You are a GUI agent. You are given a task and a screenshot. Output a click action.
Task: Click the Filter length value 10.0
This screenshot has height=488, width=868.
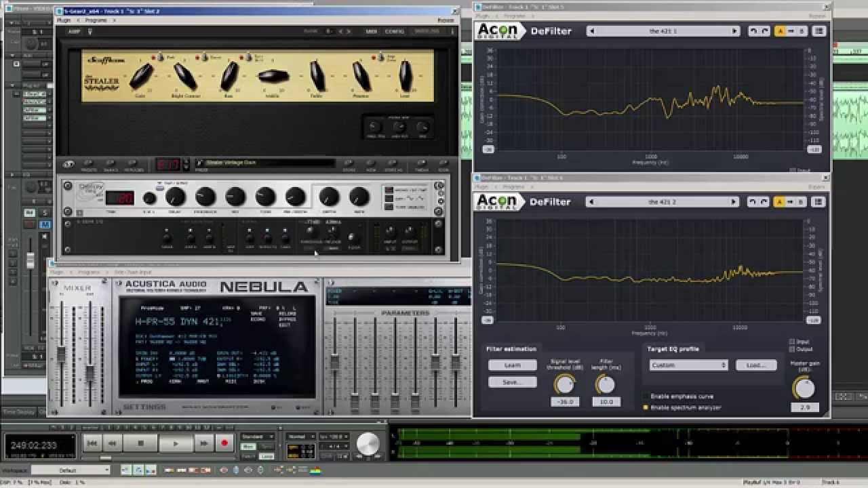[x=606, y=401]
